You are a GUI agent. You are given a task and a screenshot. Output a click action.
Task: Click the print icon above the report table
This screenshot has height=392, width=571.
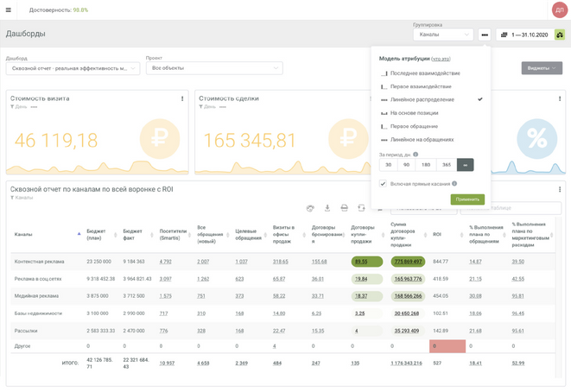[x=344, y=207]
